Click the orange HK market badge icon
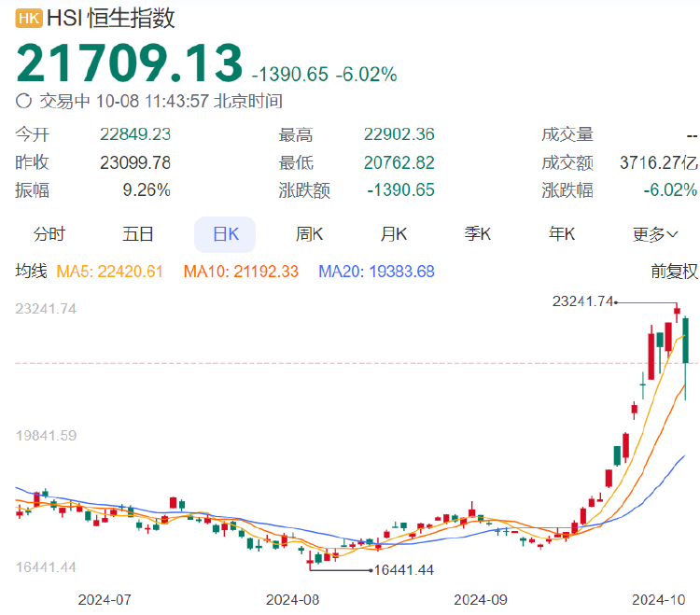 click(x=29, y=19)
